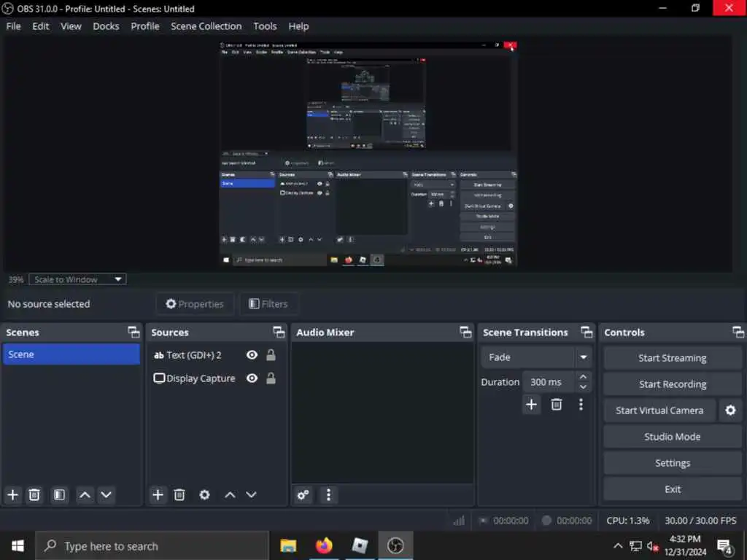This screenshot has height=560, width=747.
Task: Move source down in Sources list
Action: point(251,495)
